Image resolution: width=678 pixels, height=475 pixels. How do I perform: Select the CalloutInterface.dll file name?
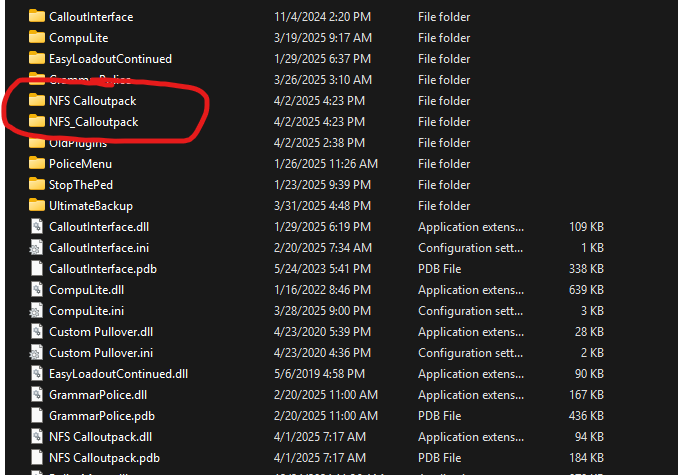pos(99,226)
